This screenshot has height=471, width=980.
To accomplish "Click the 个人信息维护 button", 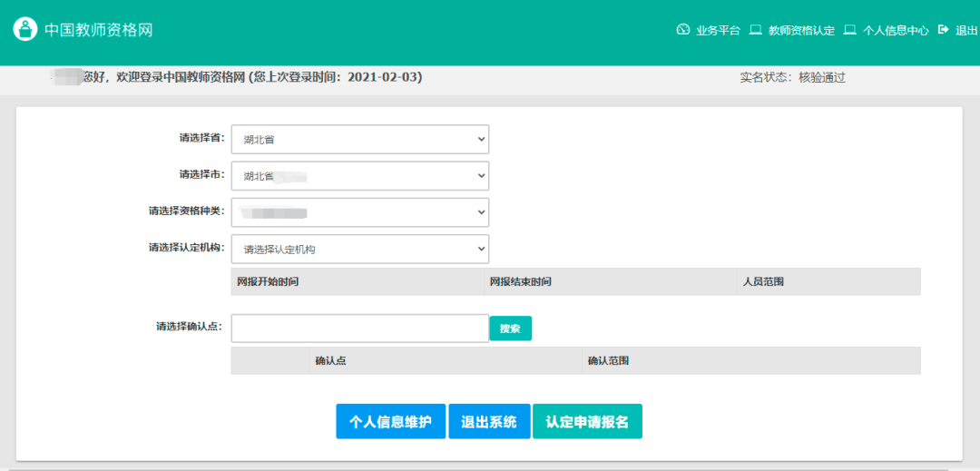I will pos(390,422).
